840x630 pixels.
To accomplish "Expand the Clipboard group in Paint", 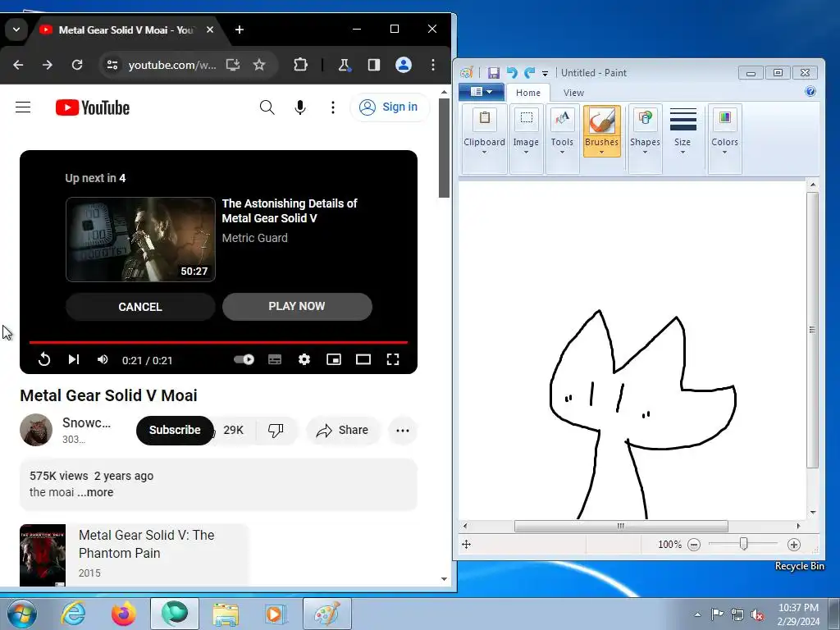I will [484, 138].
